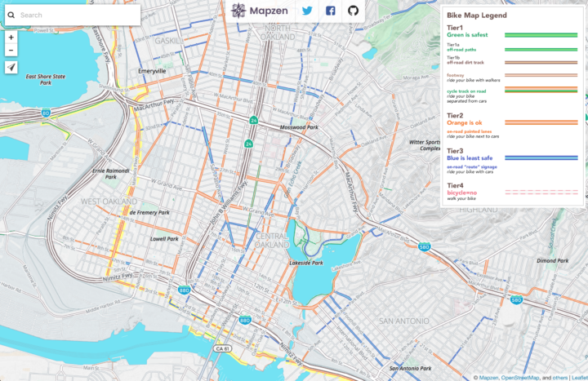The width and height of the screenshot is (588, 381).
Task: Click the Interstate 80 shield near East Shore
Action: pos(46,113)
